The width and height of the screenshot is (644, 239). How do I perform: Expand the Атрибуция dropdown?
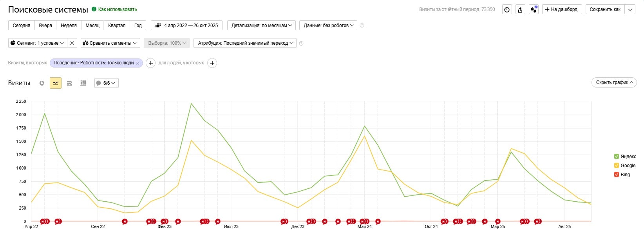pos(245,43)
